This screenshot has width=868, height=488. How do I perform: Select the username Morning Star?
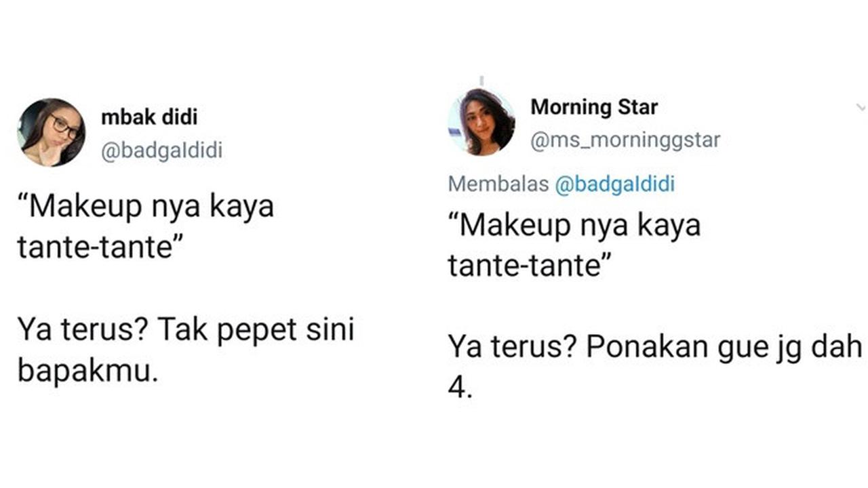coord(595,106)
